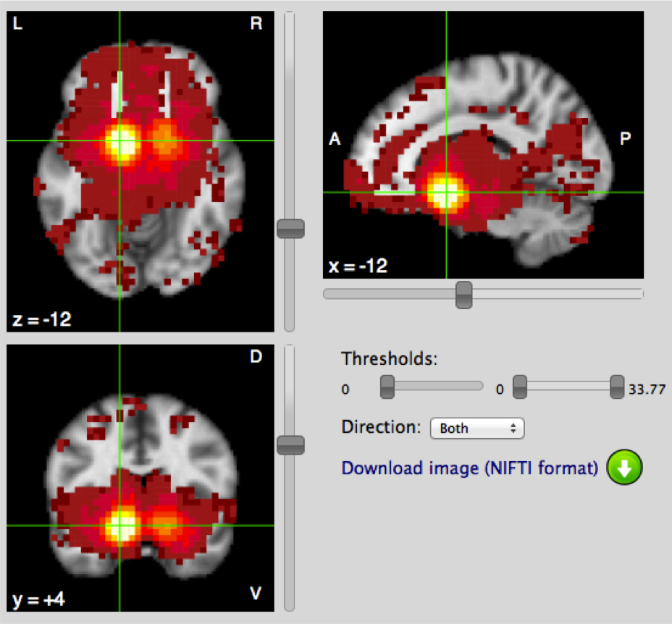Click the handle of the first Thresholds slider

click(387, 387)
